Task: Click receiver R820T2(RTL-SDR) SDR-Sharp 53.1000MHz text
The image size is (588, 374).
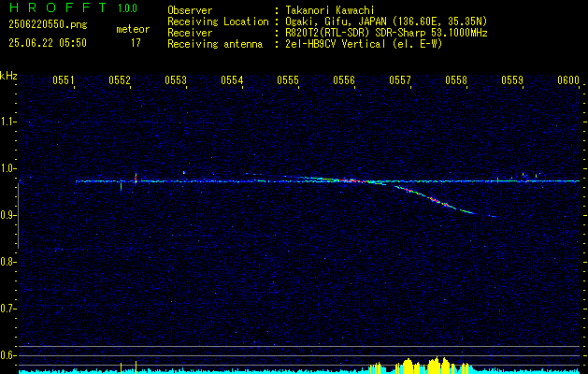Action: 387,33
